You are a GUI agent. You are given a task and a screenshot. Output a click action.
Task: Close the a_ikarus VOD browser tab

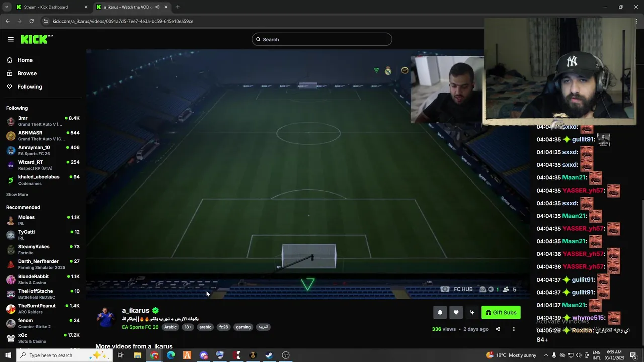coord(166,7)
